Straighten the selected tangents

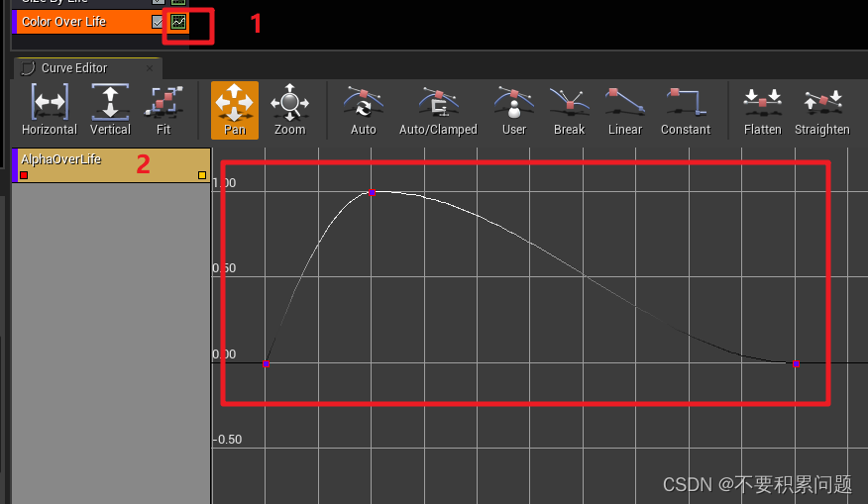(822, 110)
